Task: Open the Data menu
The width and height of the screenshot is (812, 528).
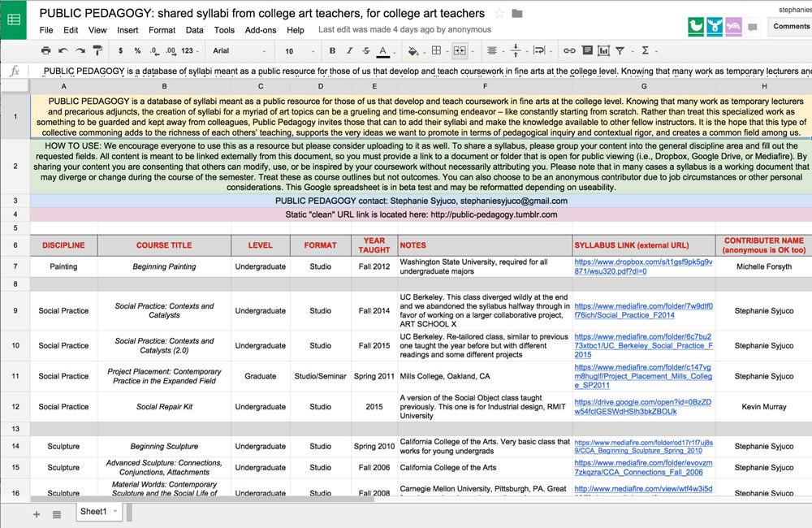Action: [195, 30]
